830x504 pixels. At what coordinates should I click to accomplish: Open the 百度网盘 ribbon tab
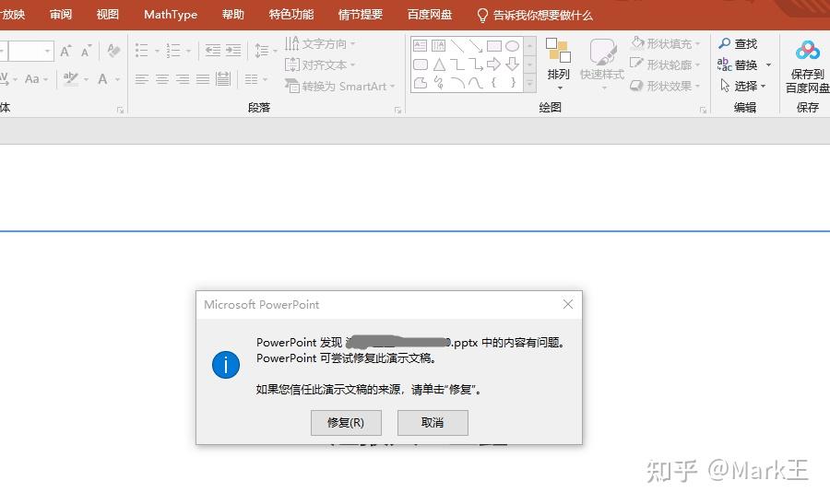(x=430, y=14)
